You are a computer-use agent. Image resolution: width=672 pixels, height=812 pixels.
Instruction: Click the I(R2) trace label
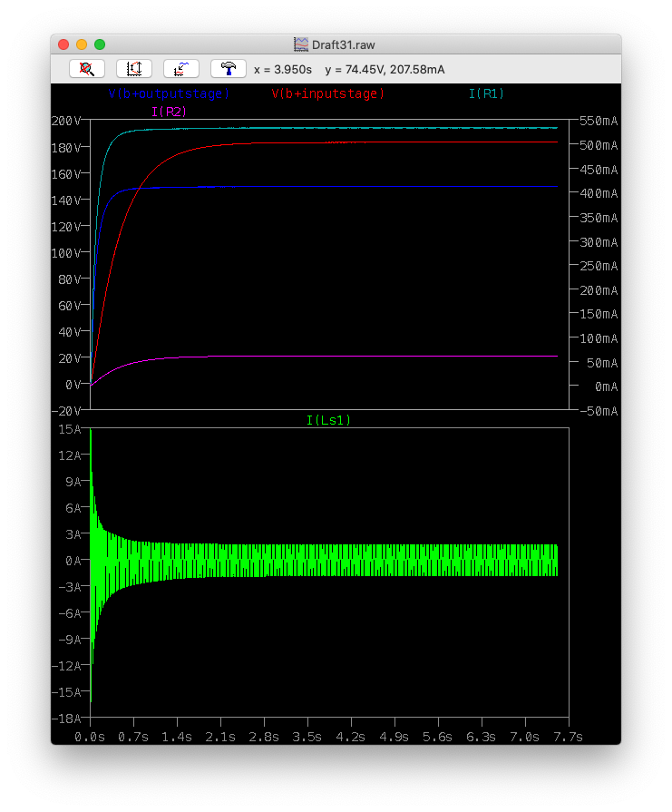coord(169,112)
